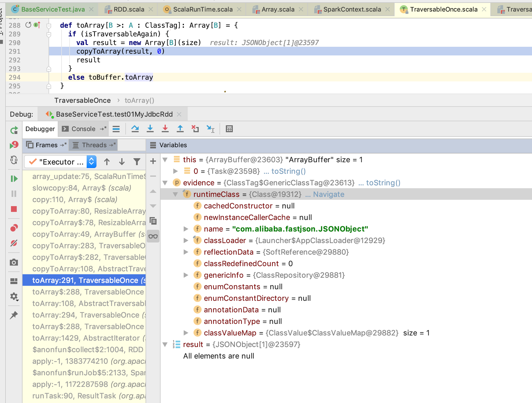Expand the result JSONObject variable
This screenshot has width=532, height=403.
[x=165, y=344]
